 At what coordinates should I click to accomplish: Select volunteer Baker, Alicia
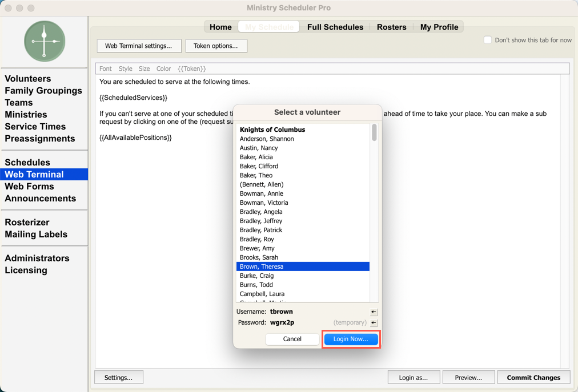303,157
